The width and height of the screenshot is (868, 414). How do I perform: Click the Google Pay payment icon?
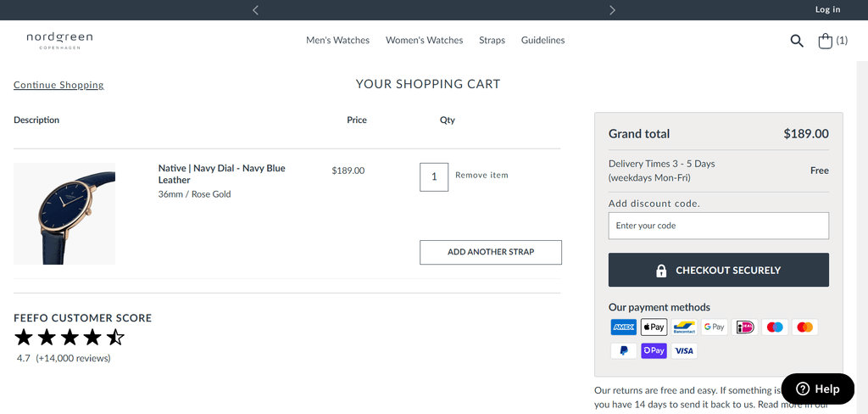[x=714, y=327]
